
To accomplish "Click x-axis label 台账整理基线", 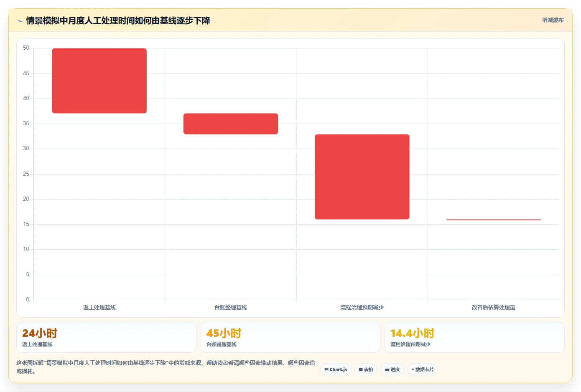I will [231, 307].
